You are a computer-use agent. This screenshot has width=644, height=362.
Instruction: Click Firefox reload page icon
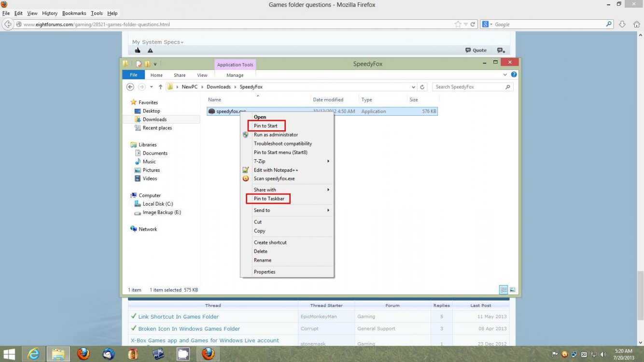pos(473,24)
